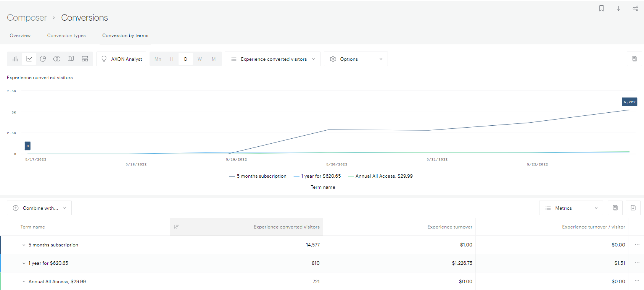The image size is (644, 290).
Task: Select the Venn diagram chart icon
Action: [x=57, y=59]
